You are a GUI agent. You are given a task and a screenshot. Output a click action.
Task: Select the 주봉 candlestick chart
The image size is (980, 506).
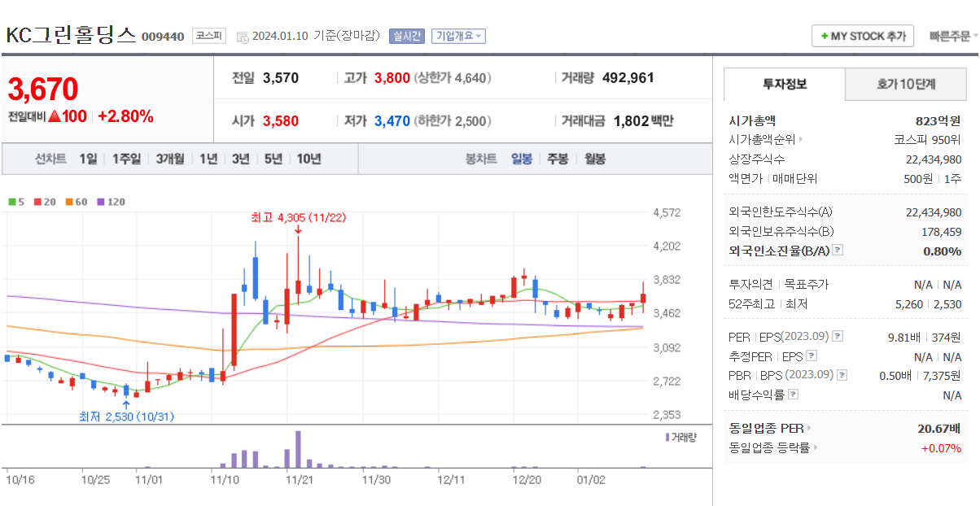click(558, 159)
